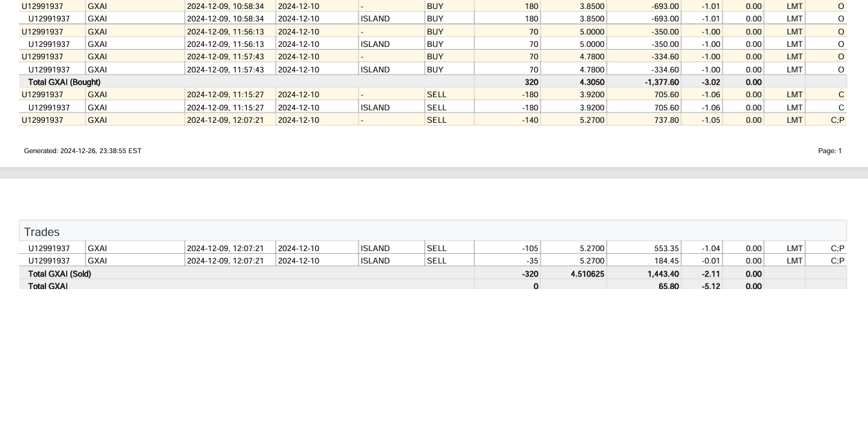Click sold total quantity -320
Screen dimensions: 868x447
point(530,274)
